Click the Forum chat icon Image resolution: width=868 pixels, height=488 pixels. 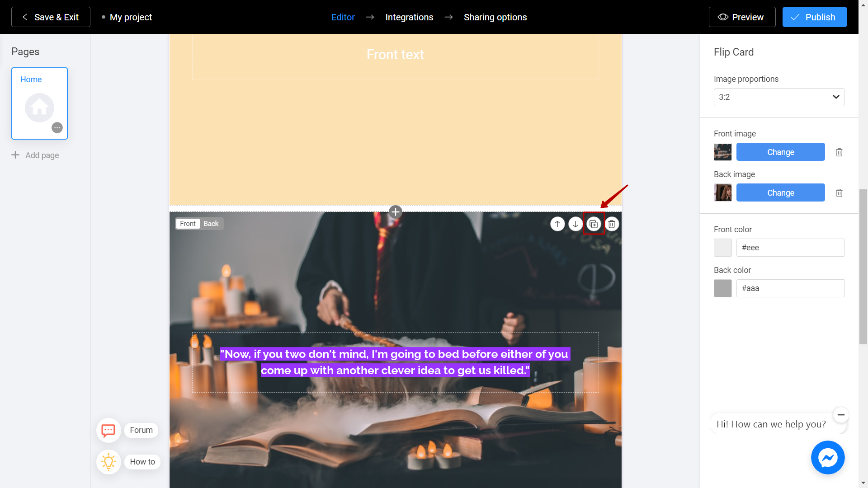click(x=108, y=429)
